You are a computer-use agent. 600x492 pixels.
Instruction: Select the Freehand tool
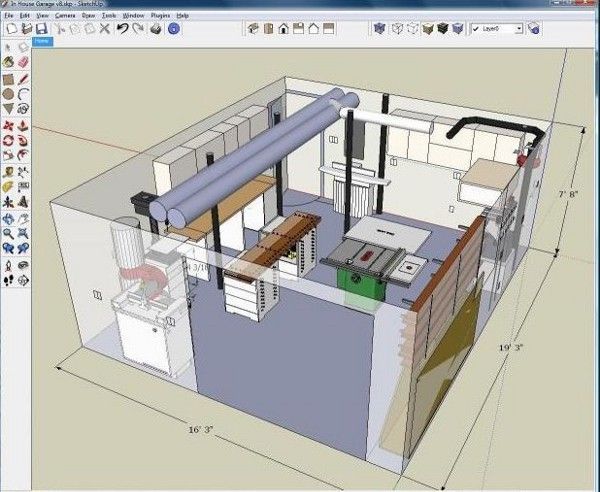pyautogui.click(x=23, y=109)
